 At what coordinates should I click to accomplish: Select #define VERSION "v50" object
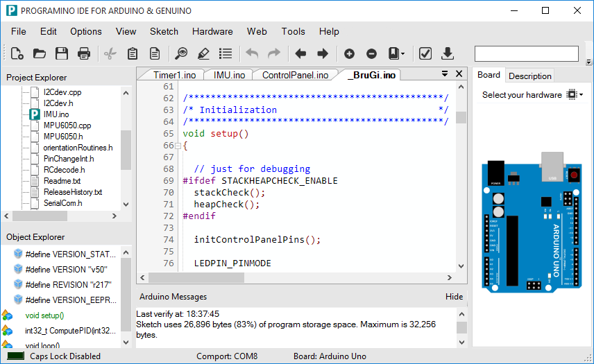click(x=67, y=270)
